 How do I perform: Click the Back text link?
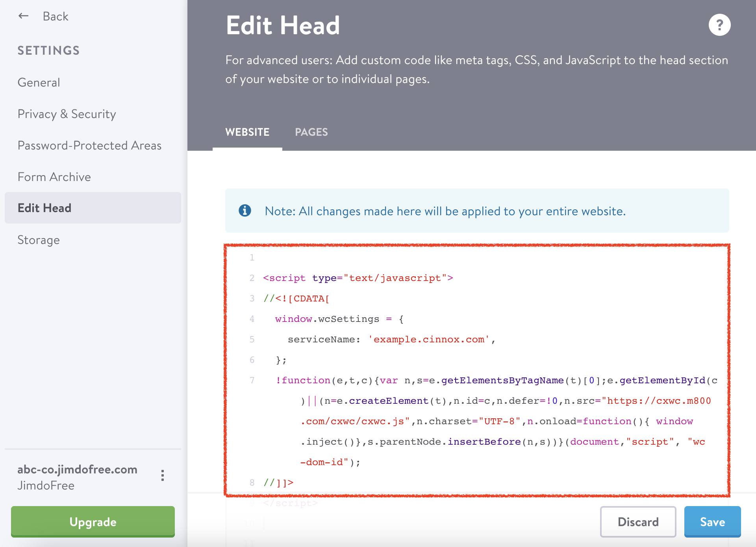56,17
